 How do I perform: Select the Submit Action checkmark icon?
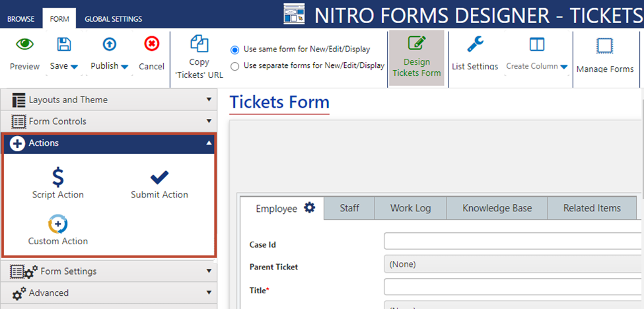coord(159,178)
